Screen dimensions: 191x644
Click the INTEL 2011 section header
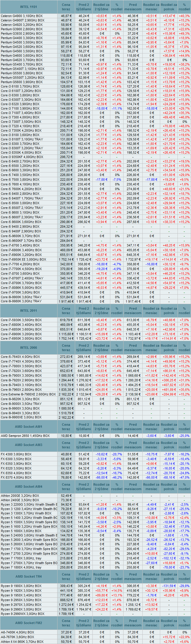click(x=29, y=311)
